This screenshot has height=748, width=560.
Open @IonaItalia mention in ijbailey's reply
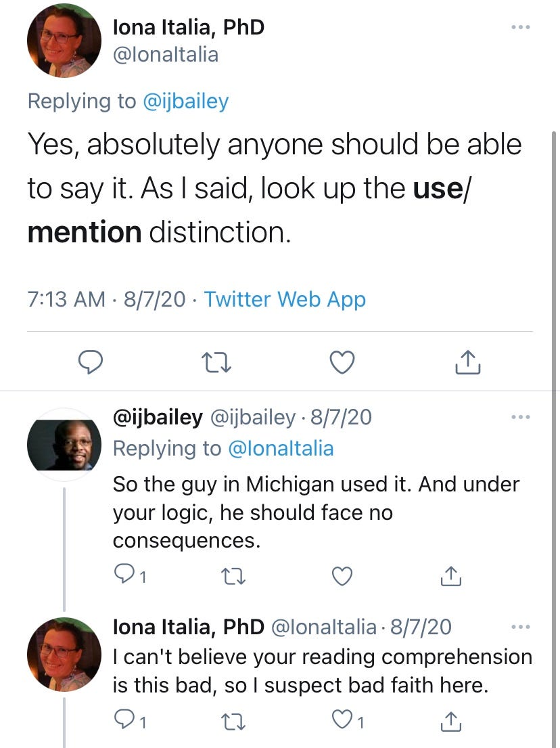pyautogui.click(x=280, y=448)
